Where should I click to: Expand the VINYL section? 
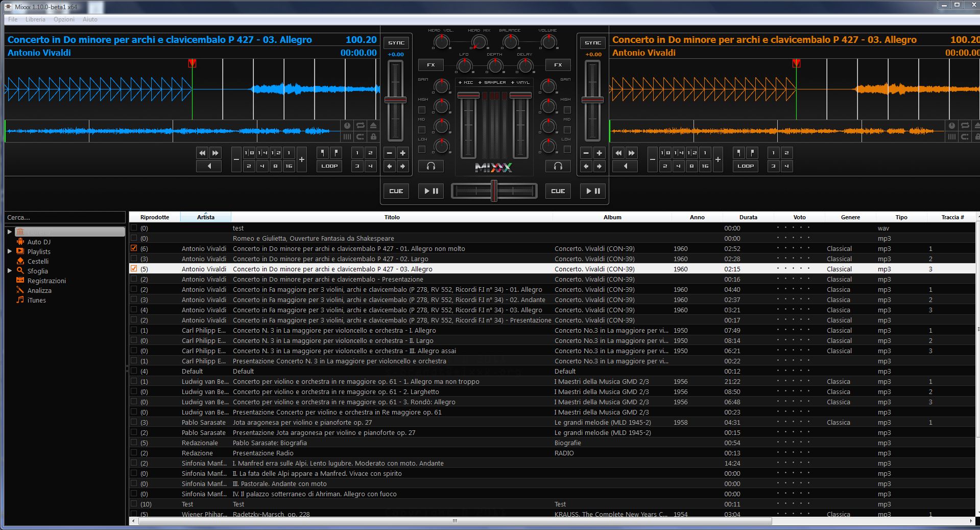[520, 82]
